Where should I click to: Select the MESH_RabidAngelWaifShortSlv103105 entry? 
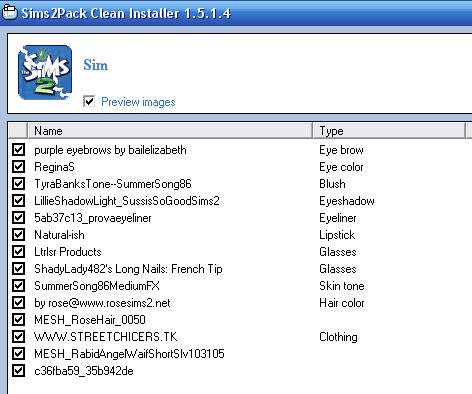point(129,354)
